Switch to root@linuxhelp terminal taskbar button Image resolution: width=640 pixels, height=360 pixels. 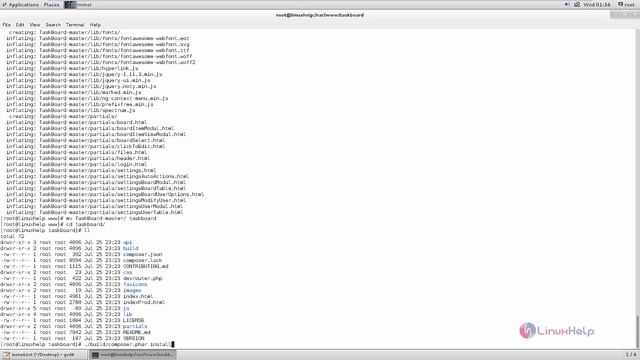[x=133, y=355]
